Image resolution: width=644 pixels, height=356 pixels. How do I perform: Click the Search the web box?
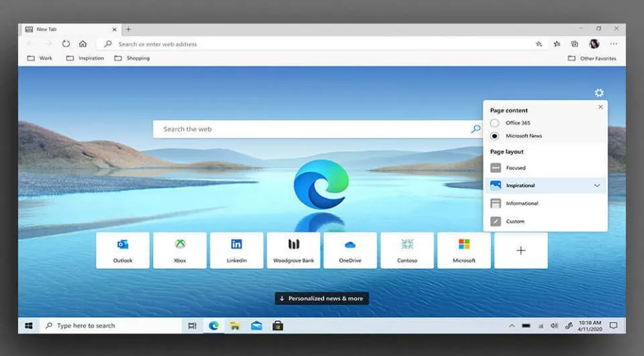click(318, 129)
